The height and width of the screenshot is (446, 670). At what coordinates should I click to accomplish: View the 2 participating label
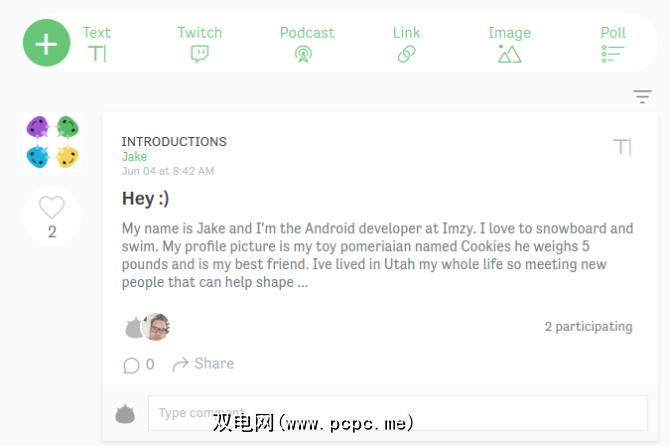tap(588, 327)
